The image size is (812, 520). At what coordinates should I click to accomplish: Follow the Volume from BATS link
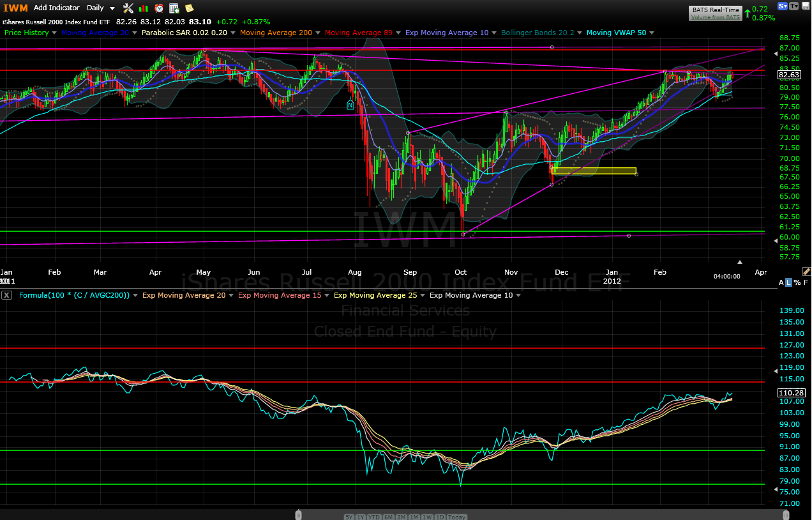716,17
